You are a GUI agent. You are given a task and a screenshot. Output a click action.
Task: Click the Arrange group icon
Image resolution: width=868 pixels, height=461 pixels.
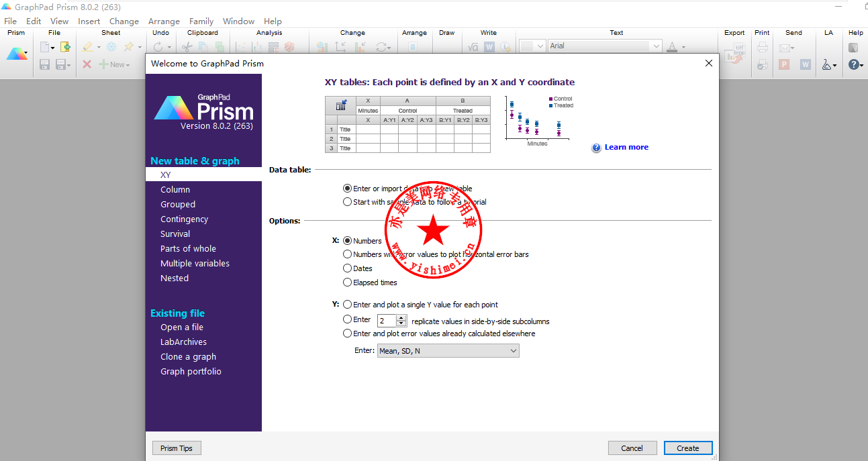(x=413, y=47)
